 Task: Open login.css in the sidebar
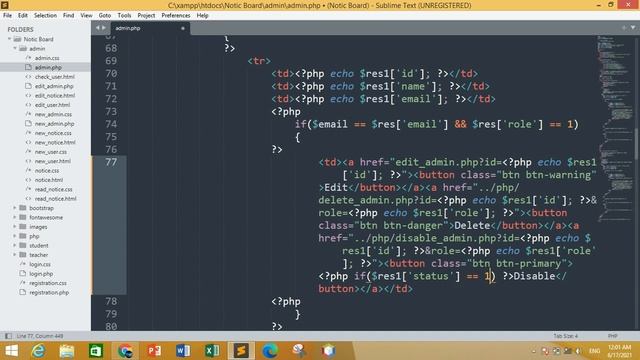click(x=40, y=264)
